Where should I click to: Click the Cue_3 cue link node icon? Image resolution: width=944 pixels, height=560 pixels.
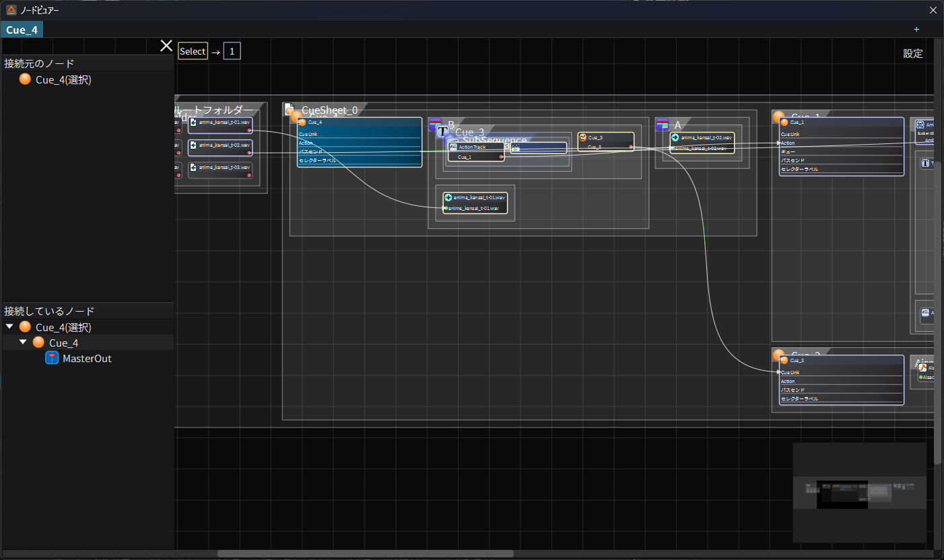click(582, 137)
